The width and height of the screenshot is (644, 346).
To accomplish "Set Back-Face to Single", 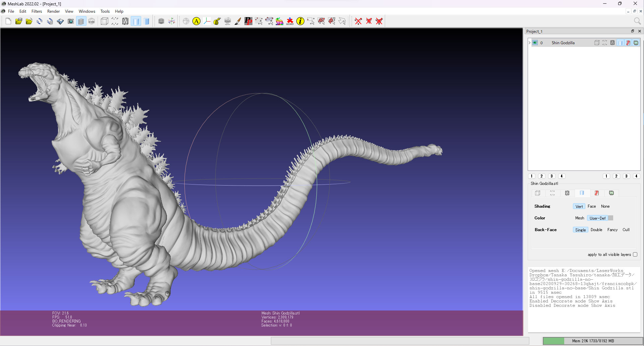I will click(x=580, y=230).
